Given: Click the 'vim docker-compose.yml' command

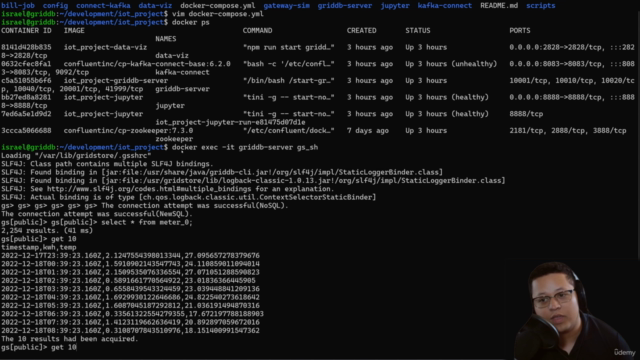Looking at the screenshot, I should 218,14.
